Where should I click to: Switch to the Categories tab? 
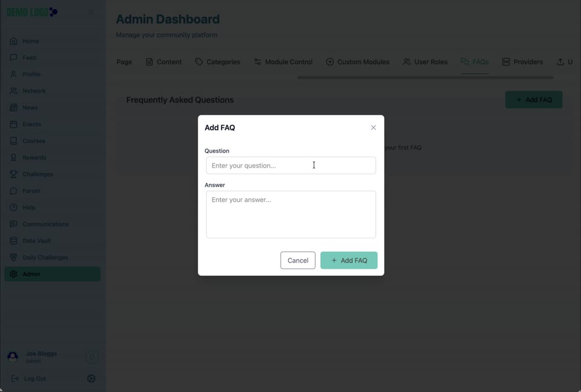218,62
